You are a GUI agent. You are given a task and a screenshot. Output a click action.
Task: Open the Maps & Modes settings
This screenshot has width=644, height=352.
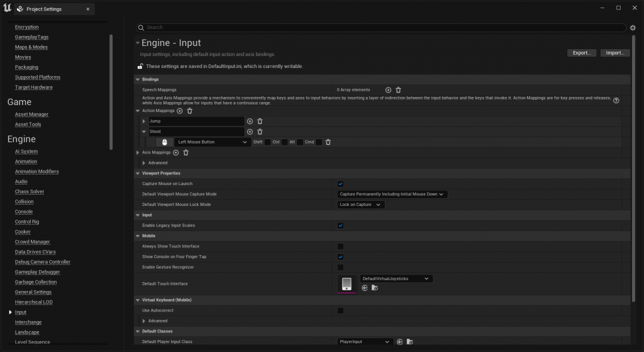(31, 47)
